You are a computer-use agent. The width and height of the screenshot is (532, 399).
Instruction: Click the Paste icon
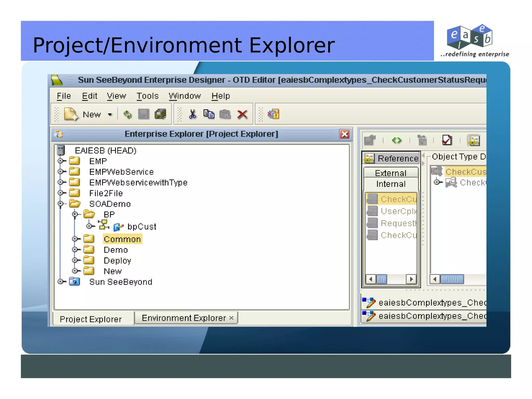(225, 114)
